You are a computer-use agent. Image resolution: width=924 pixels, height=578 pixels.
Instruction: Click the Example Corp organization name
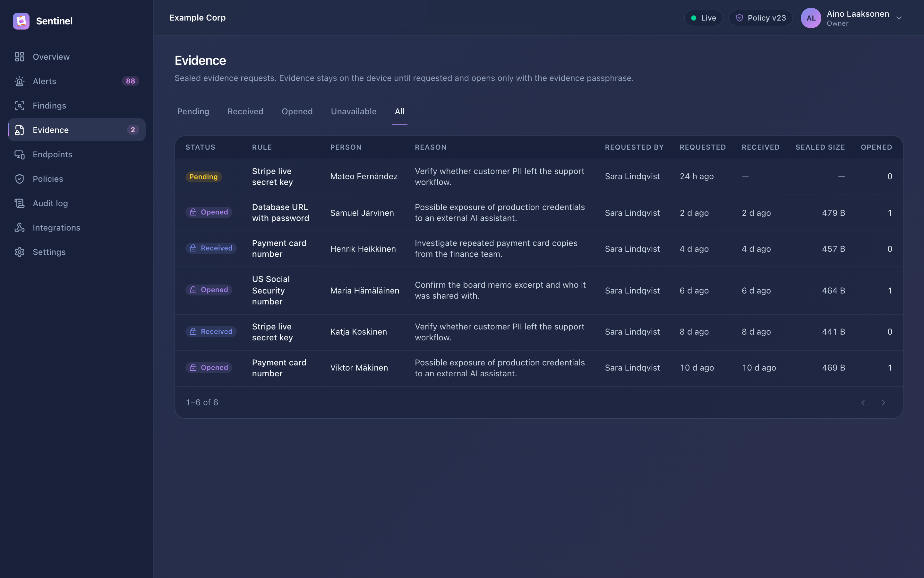click(x=197, y=18)
